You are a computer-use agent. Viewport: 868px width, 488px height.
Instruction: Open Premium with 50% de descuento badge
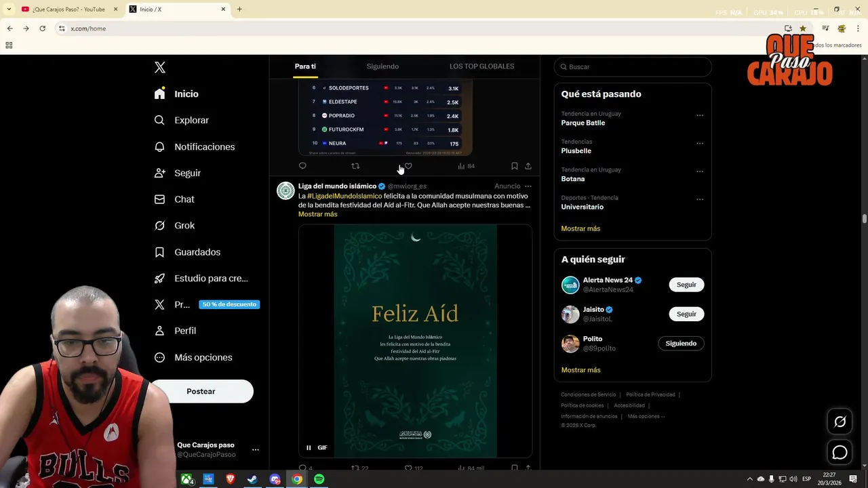pyautogui.click(x=207, y=304)
